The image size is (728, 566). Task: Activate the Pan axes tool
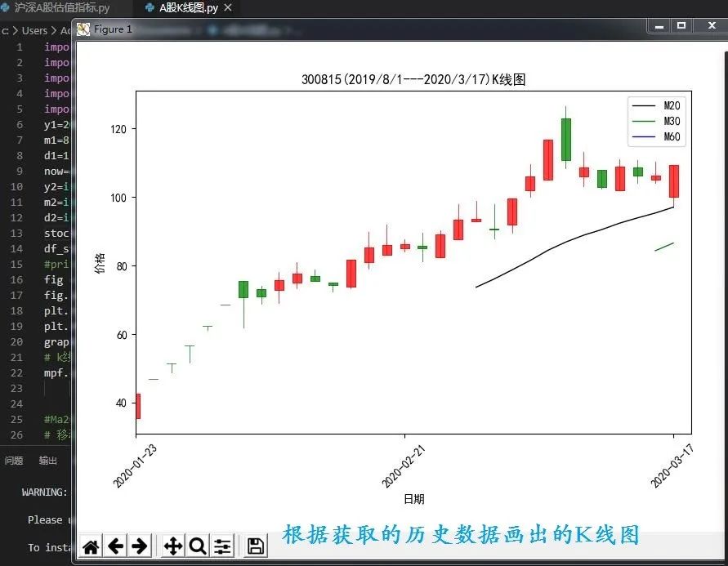(x=173, y=546)
